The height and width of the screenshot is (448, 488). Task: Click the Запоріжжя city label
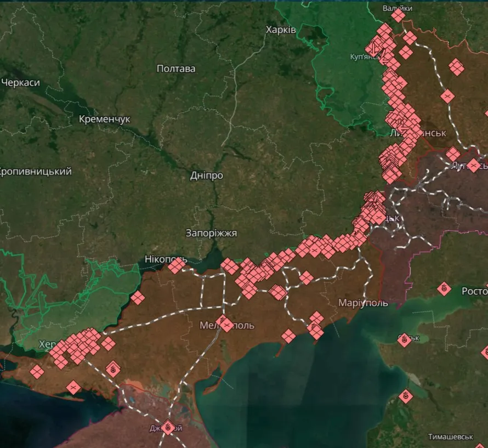click(211, 232)
